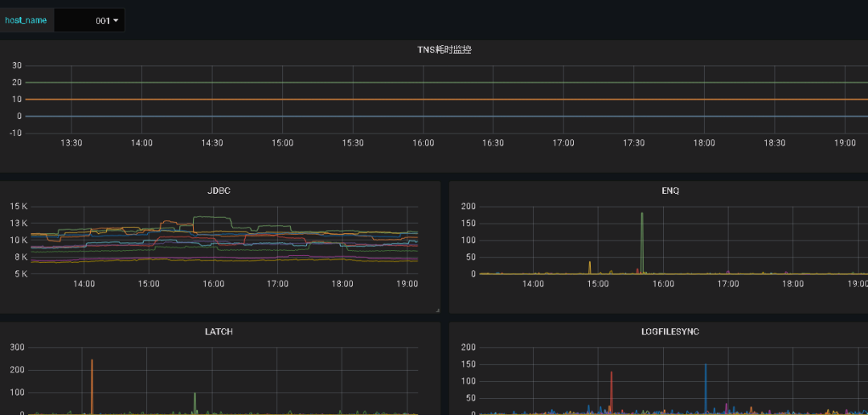
Task: Open the host_name 001 dropdown
Action: point(89,20)
